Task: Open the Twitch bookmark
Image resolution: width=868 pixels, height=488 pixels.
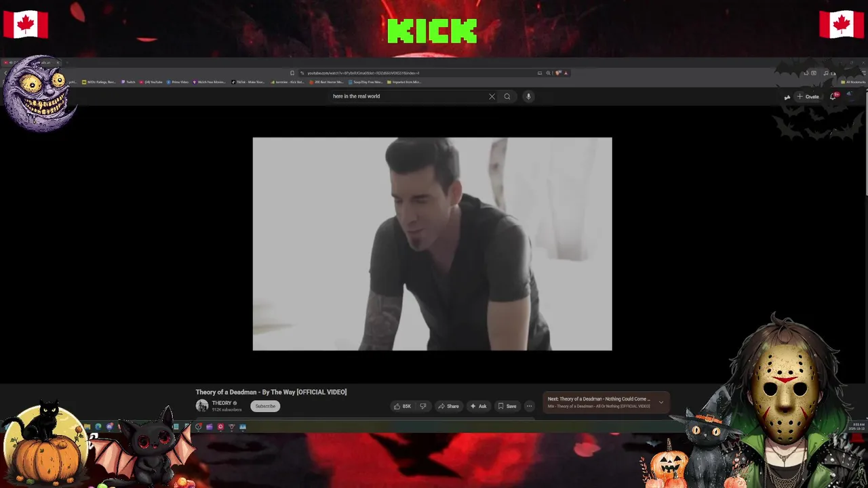Action: coord(129,82)
